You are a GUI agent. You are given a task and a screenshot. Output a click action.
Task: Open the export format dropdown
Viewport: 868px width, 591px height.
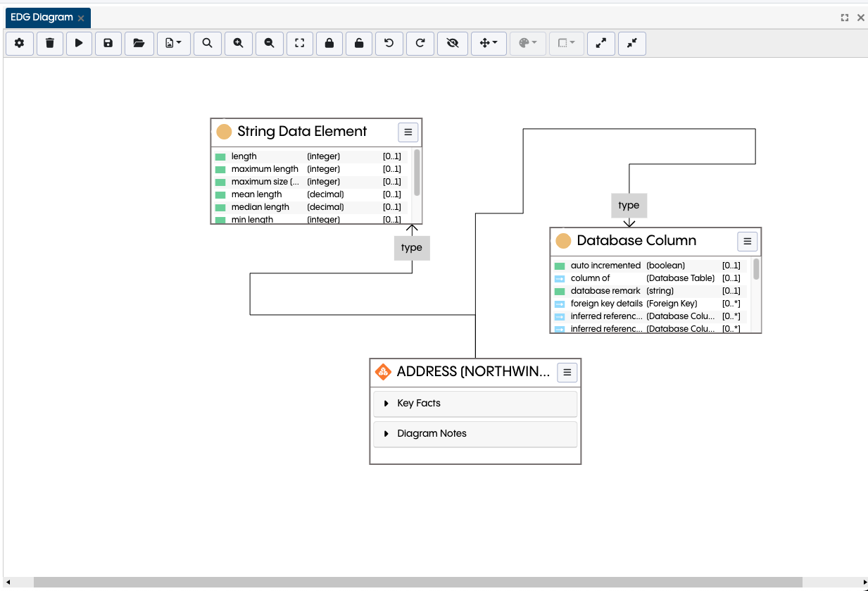tap(173, 43)
